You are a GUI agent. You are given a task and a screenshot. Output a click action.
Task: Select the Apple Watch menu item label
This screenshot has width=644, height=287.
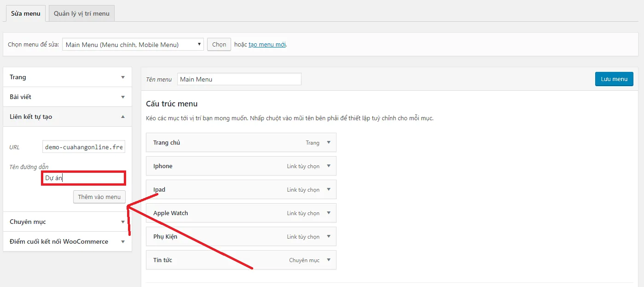171,213
